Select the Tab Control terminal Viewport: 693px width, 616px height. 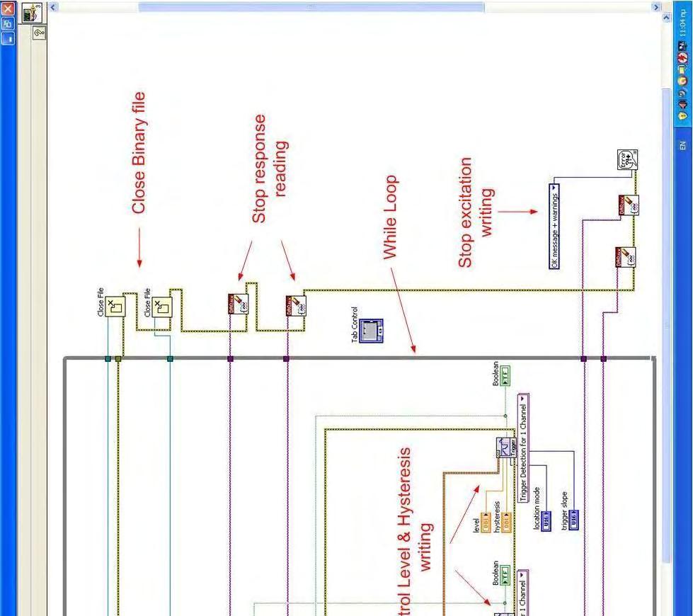pyautogui.click(x=371, y=331)
